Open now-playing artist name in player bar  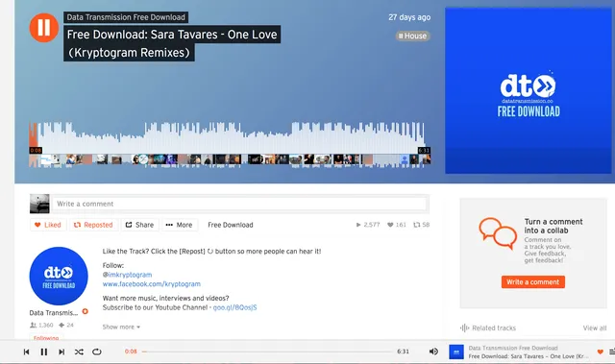513,348
